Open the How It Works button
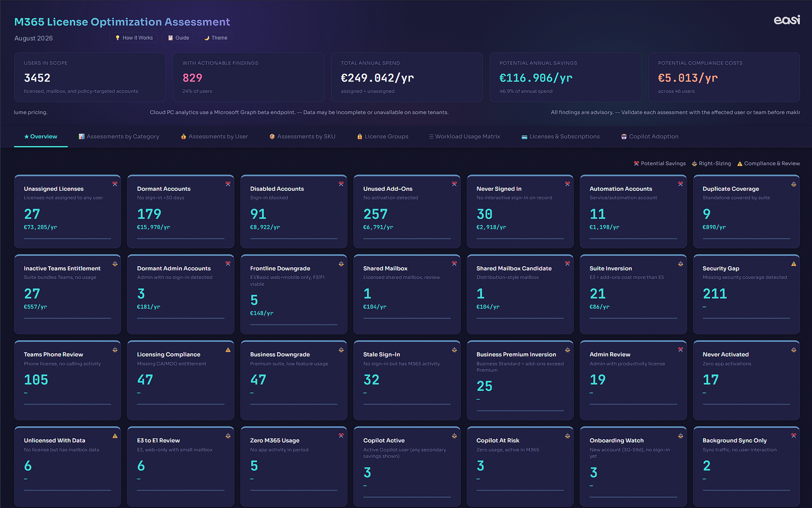The width and height of the screenshot is (812, 508). pyautogui.click(x=134, y=38)
